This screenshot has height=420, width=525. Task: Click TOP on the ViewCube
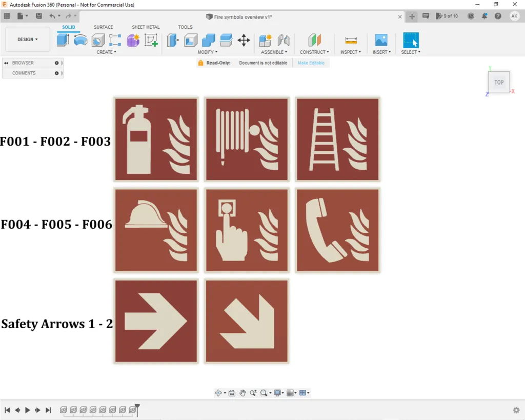click(498, 82)
